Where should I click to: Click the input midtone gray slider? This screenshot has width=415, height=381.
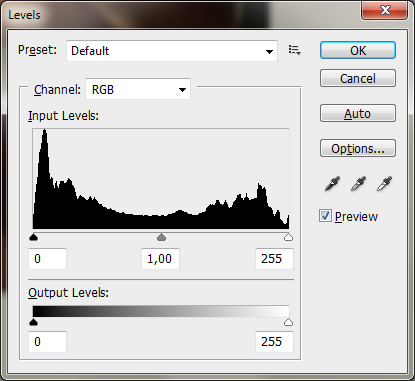[161, 237]
